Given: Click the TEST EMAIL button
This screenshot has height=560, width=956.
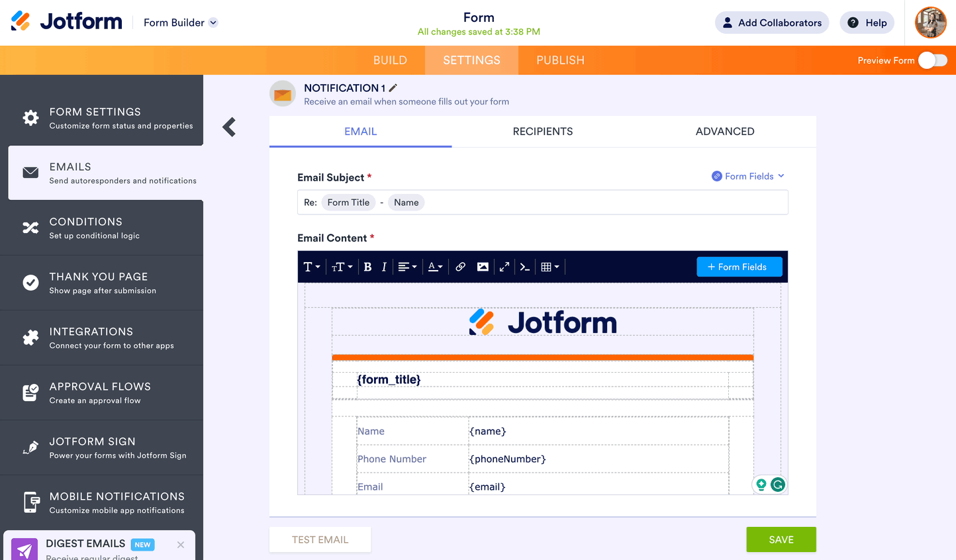Looking at the screenshot, I should 320,539.
